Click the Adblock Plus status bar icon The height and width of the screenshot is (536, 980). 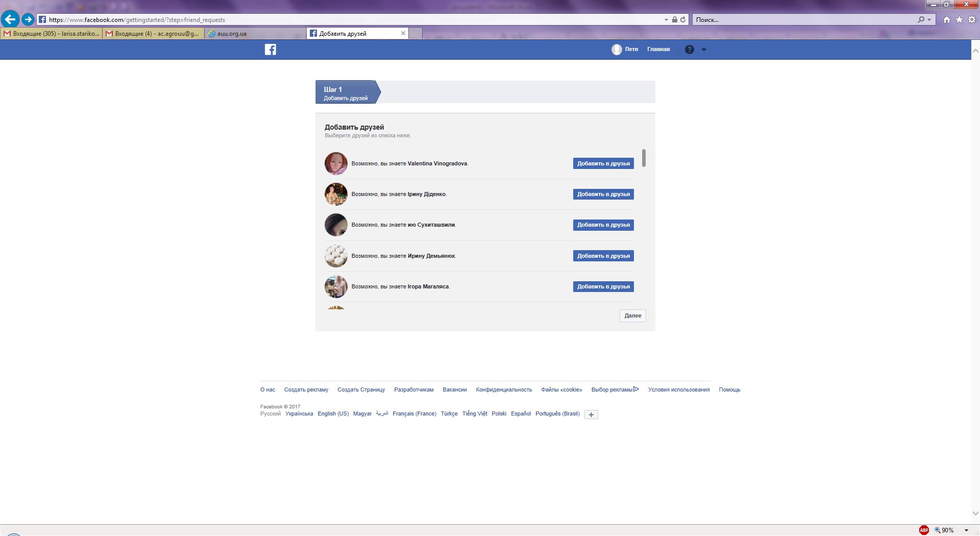[x=924, y=530]
